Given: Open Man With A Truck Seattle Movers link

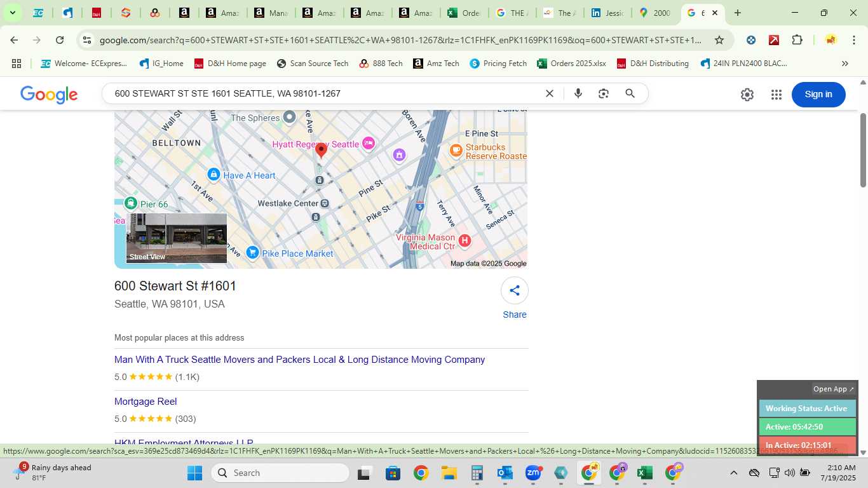Looking at the screenshot, I should pyautogui.click(x=299, y=360).
